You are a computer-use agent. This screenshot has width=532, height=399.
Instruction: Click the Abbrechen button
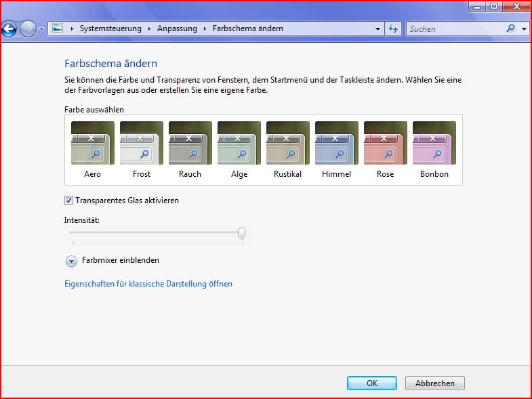point(435,383)
